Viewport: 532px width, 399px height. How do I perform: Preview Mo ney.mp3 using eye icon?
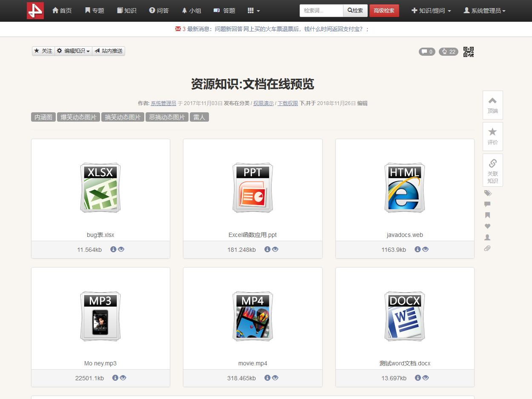tap(123, 378)
